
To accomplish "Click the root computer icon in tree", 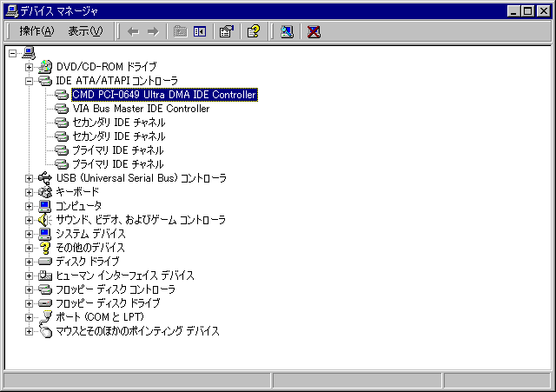I will [29, 53].
